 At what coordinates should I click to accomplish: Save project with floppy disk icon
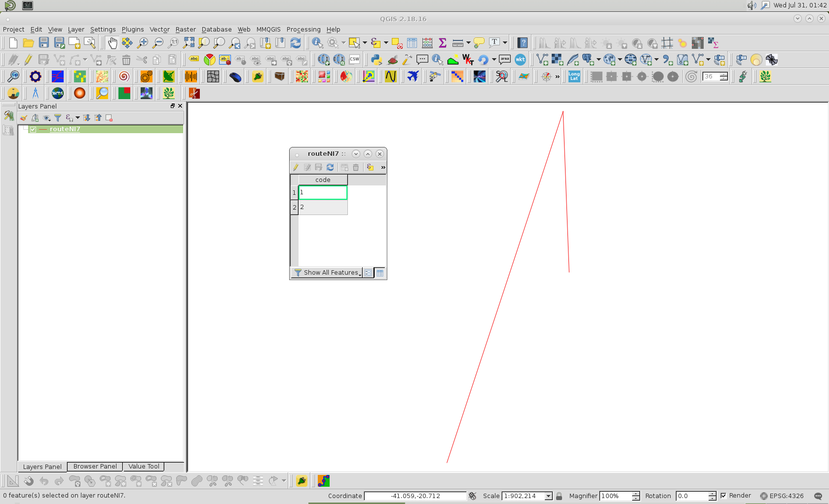(44, 43)
